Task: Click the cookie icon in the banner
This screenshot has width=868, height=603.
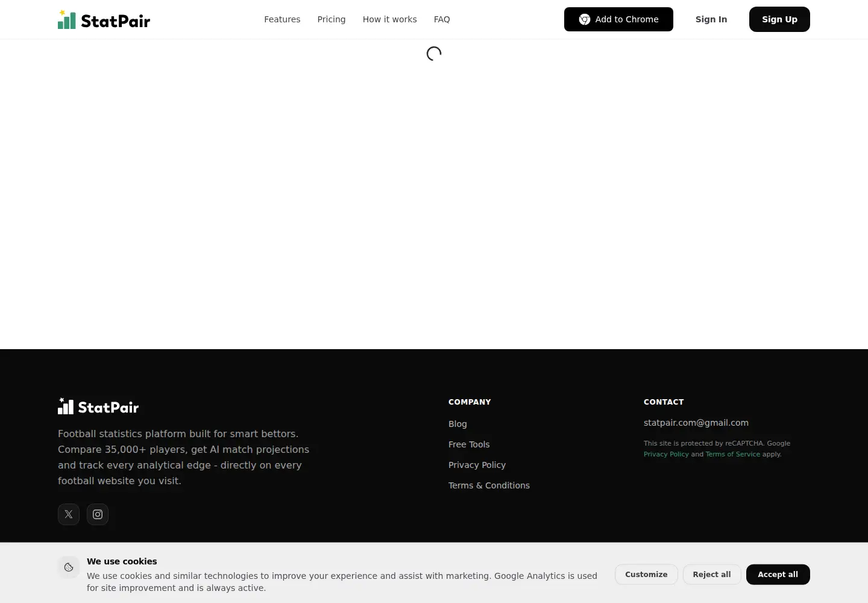Action: point(69,567)
